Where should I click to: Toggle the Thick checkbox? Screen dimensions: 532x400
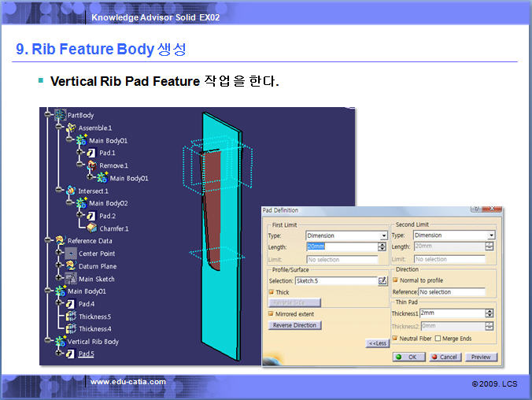(x=271, y=292)
